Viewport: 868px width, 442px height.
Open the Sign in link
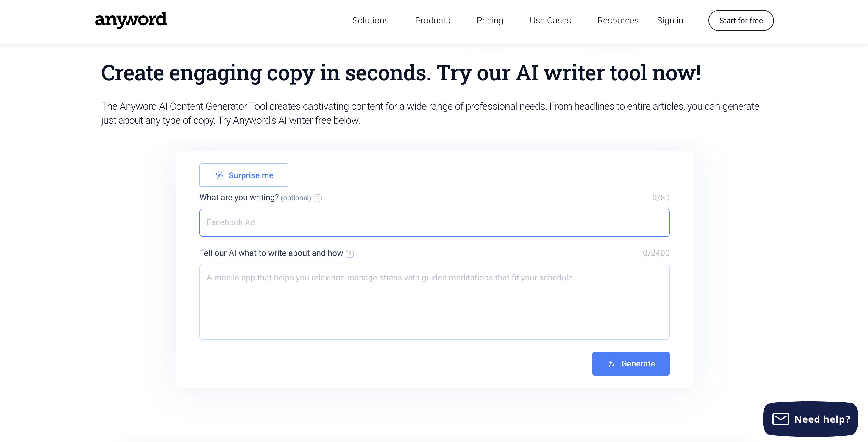pos(670,21)
